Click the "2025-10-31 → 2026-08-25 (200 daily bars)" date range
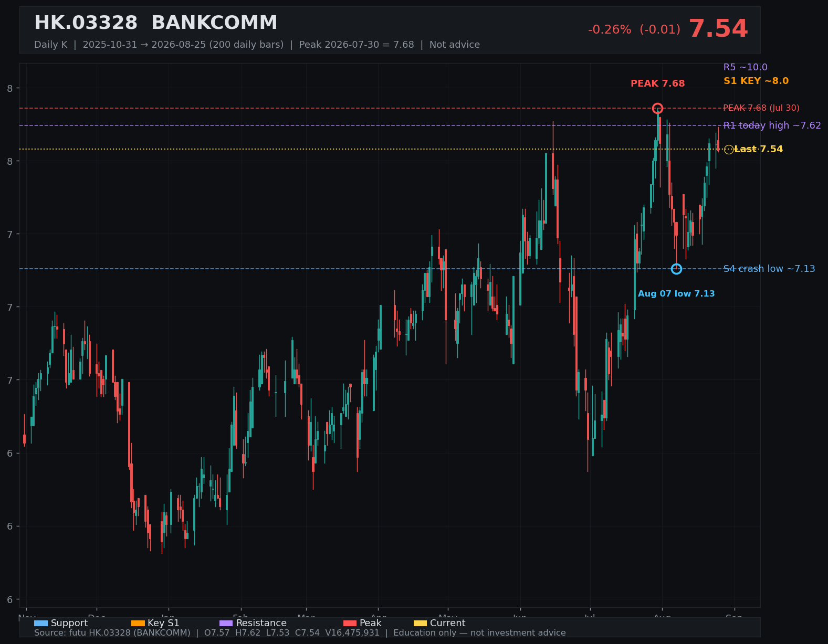 coord(183,45)
